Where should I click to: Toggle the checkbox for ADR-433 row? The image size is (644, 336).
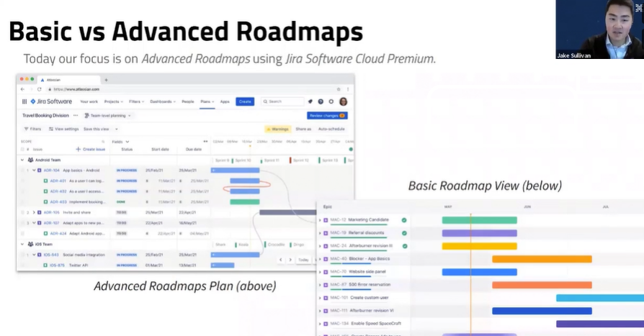pyautogui.click(x=22, y=202)
